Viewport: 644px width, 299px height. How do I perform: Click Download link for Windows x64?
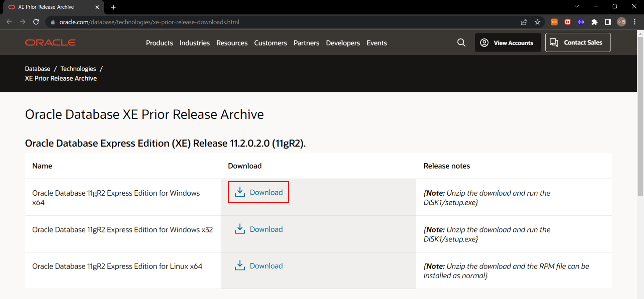coord(266,192)
